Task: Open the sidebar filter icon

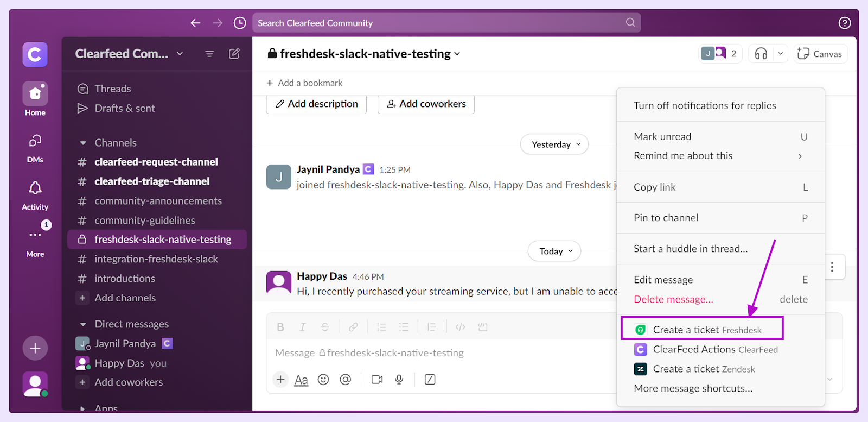Action: coord(209,54)
